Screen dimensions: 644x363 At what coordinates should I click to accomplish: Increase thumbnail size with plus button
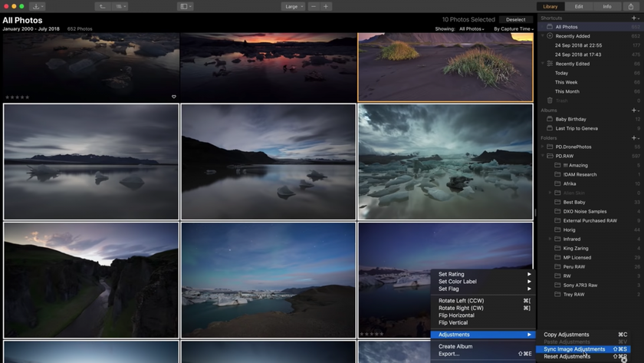326,6
